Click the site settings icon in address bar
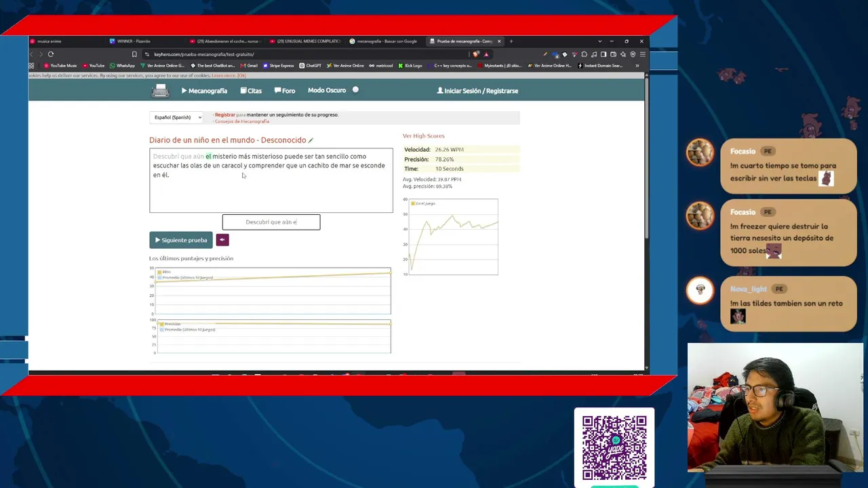Viewport: 868px width, 488px height. [146, 54]
